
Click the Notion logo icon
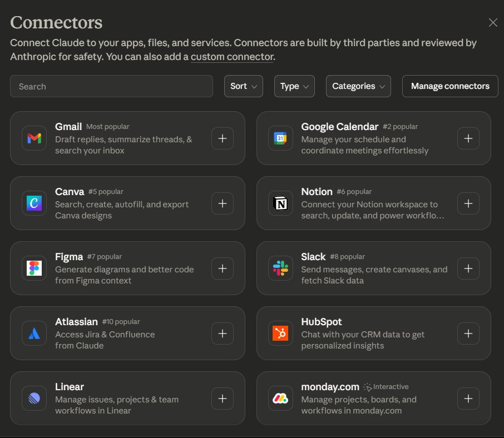coord(280,203)
